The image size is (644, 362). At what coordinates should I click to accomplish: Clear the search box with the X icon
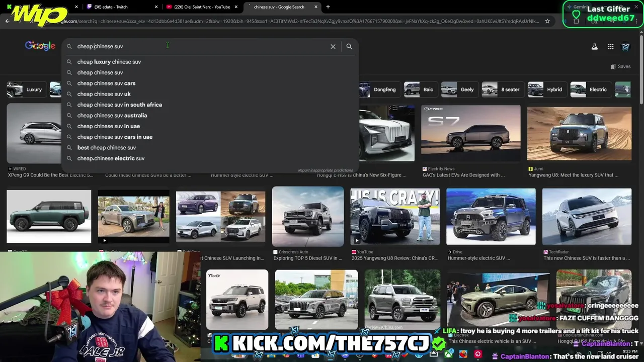click(x=333, y=46)
